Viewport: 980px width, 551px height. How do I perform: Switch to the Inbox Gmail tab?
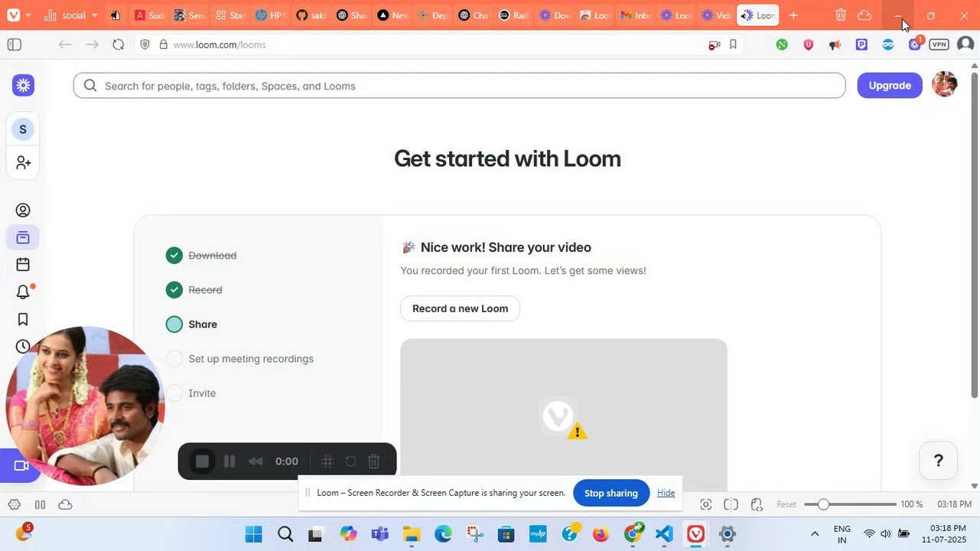coord(635,15)
